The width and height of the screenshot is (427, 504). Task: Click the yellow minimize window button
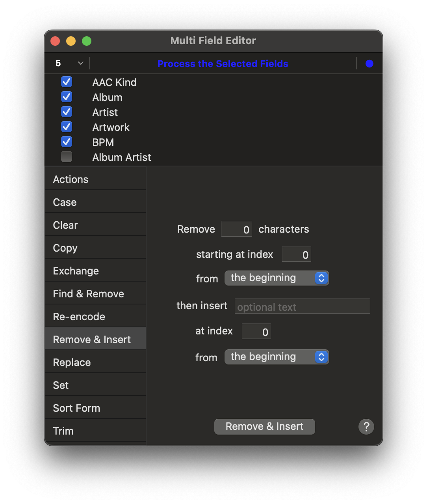tap(71, 41)
